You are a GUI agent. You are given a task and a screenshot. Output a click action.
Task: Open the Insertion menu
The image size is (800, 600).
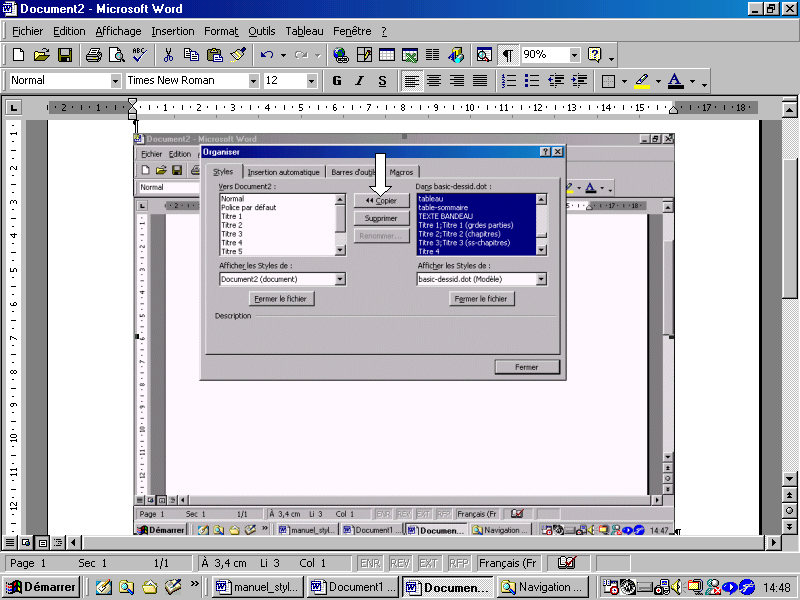(173, 31)
